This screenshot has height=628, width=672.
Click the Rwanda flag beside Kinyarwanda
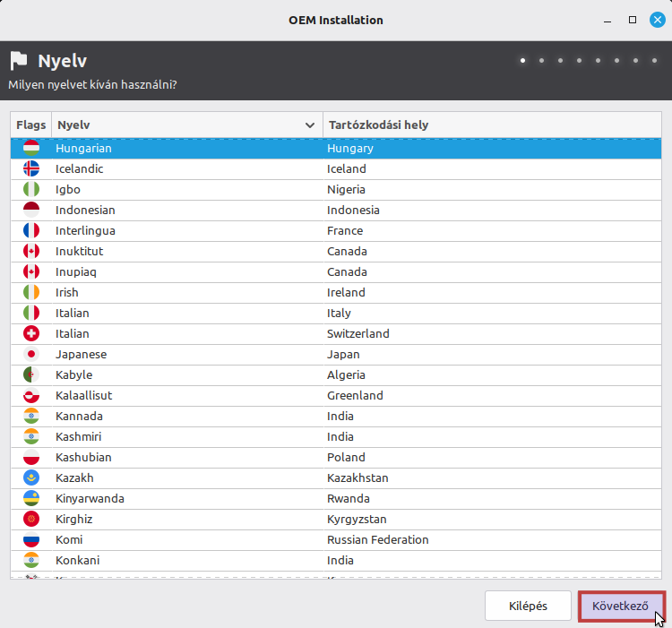[30, 498]
